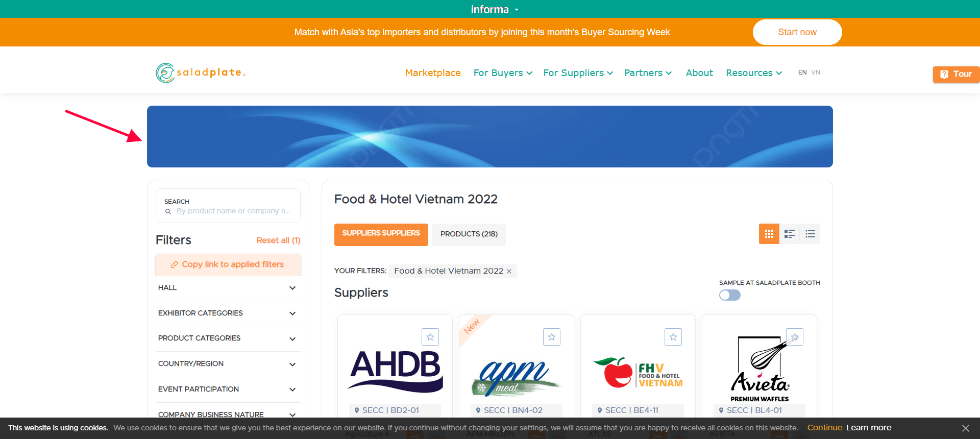Select the Products (218) tab
The width and height of the screenshot is (980, 439).
point(469,234)
